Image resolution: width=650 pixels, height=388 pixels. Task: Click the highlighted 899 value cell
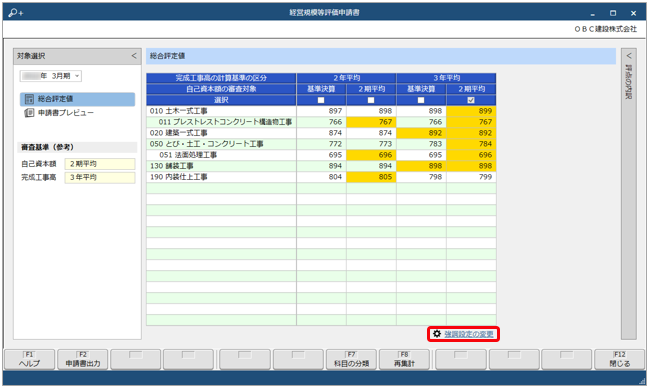pyautogui.click(x=471, y=111)
